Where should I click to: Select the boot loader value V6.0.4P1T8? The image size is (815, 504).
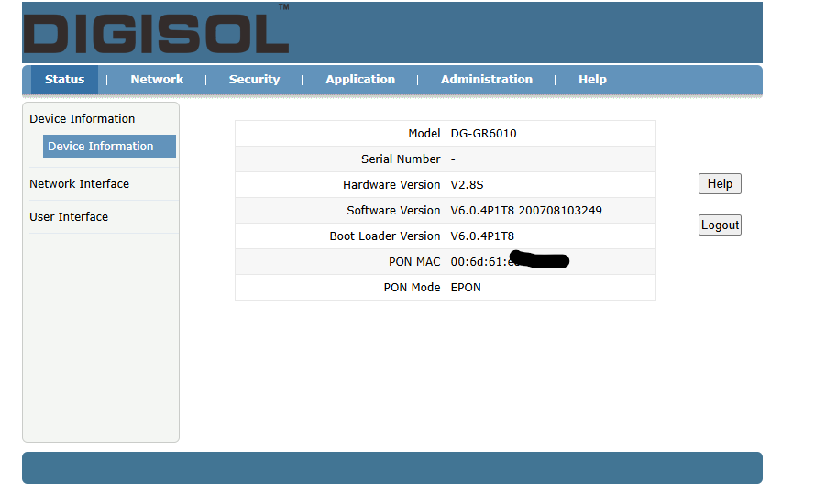pyautogui.click(x=482, y=236)
